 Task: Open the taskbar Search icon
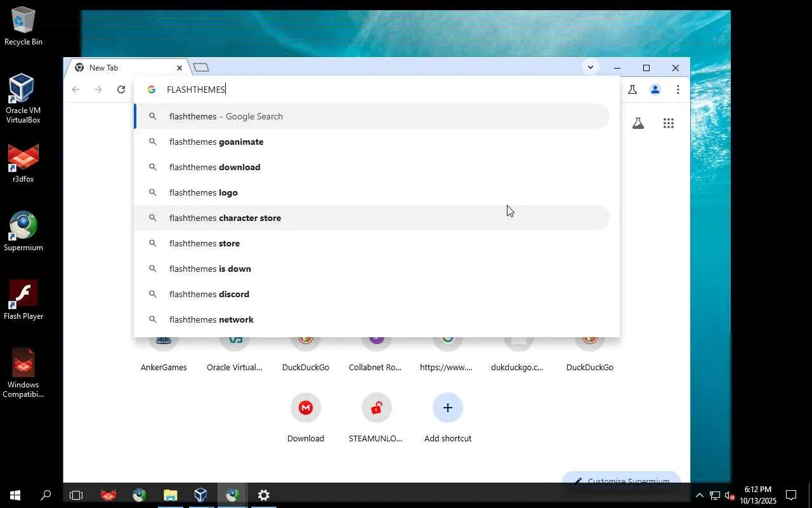click(46, 495)
